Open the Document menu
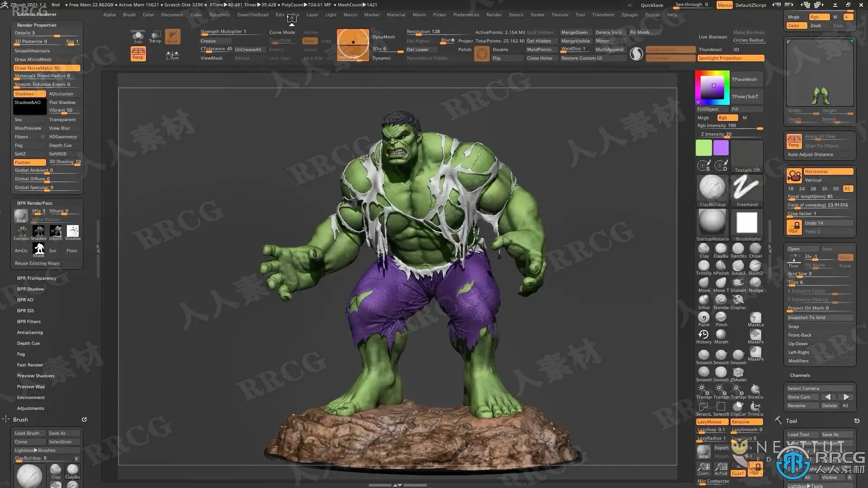 (x=172, y=15)
